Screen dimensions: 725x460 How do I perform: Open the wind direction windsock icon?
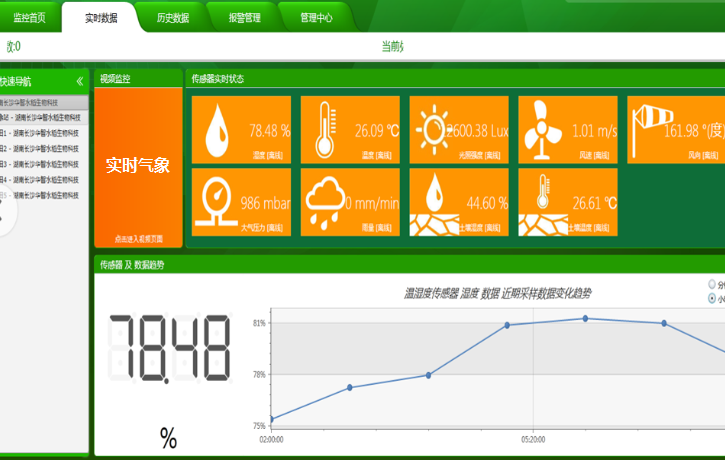coord(651,128)
